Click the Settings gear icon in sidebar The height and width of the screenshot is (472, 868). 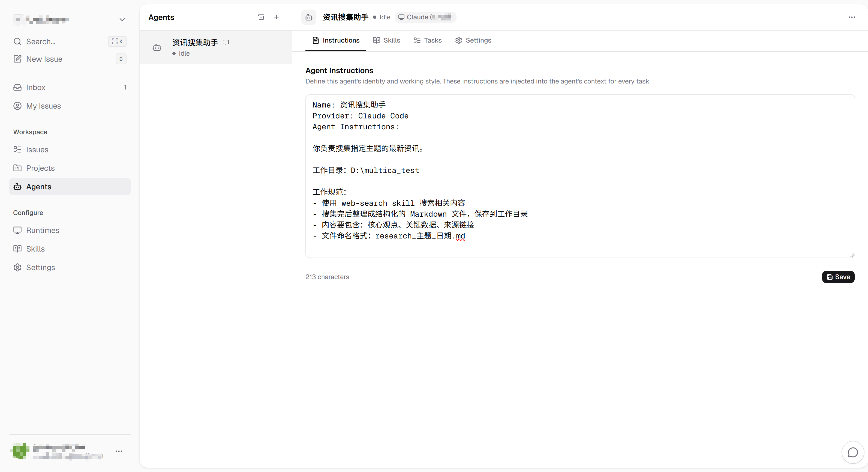pyautogui.click(x=17, y=267)
